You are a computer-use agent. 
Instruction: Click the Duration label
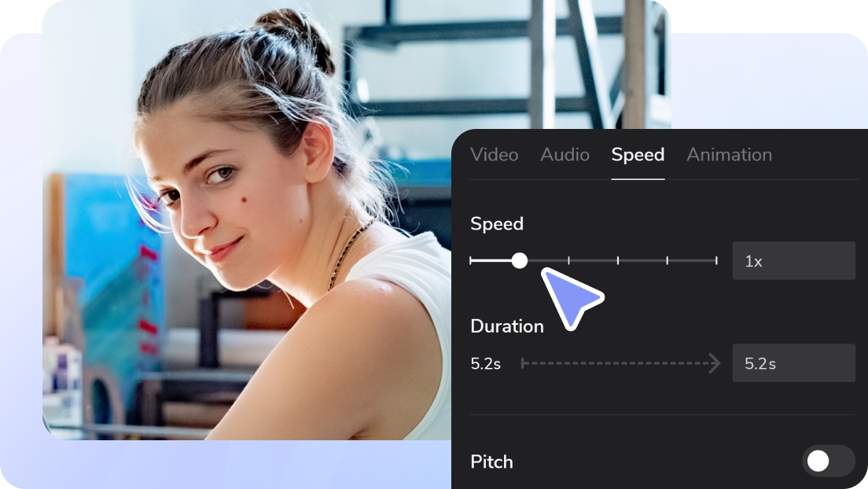pyautogui.click(x=507, y=326)
